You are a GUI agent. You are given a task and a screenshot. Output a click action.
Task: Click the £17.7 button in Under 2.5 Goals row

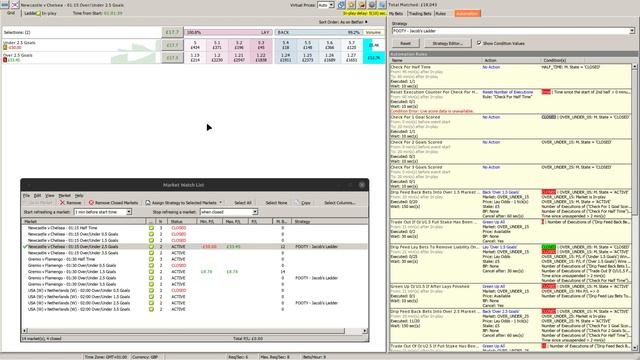172,45
